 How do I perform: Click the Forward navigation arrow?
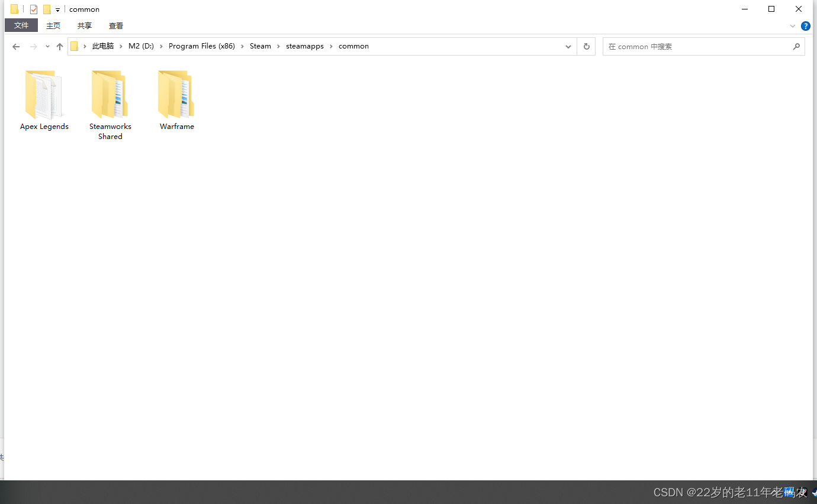(34, 47)
